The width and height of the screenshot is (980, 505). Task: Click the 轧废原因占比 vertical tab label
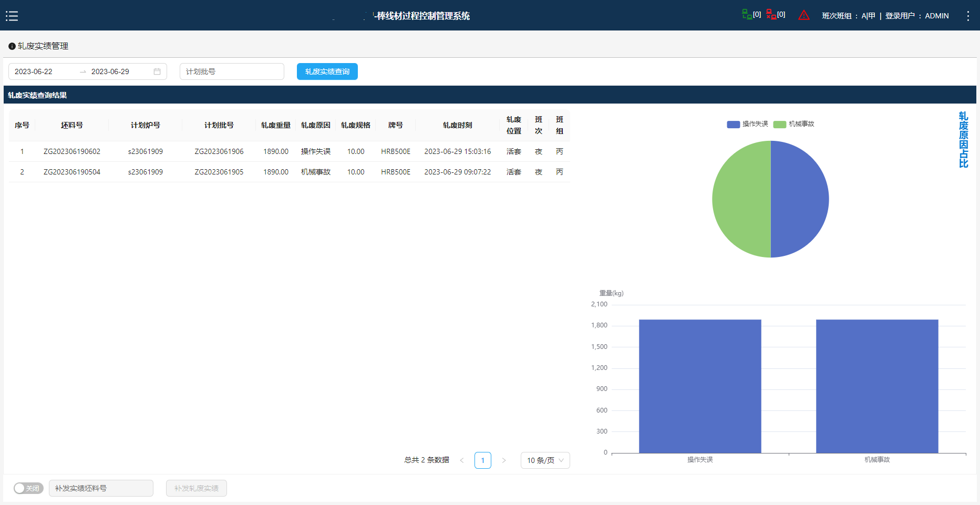[963, 140]
